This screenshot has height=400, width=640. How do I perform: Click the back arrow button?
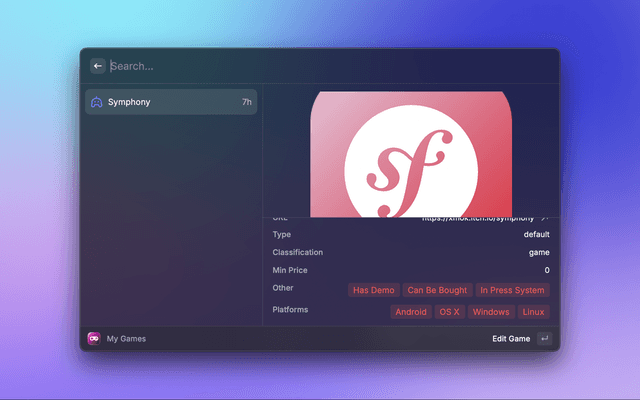[98, 66]
